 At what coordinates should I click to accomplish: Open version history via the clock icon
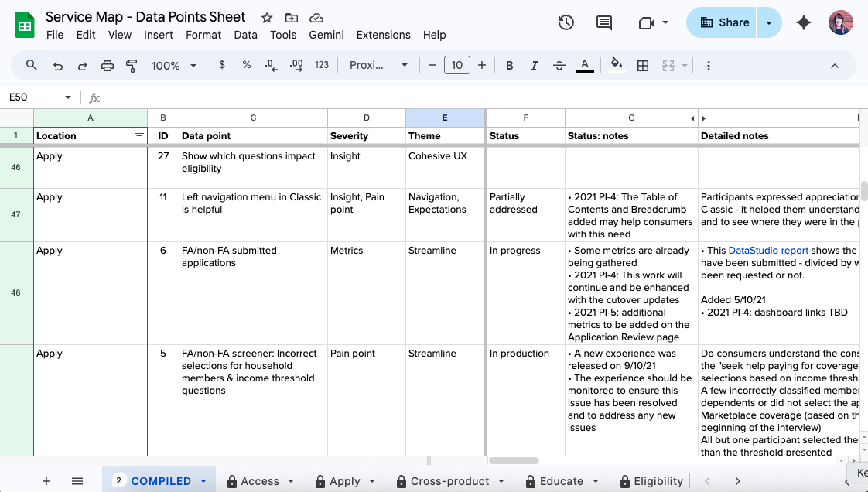566,22
